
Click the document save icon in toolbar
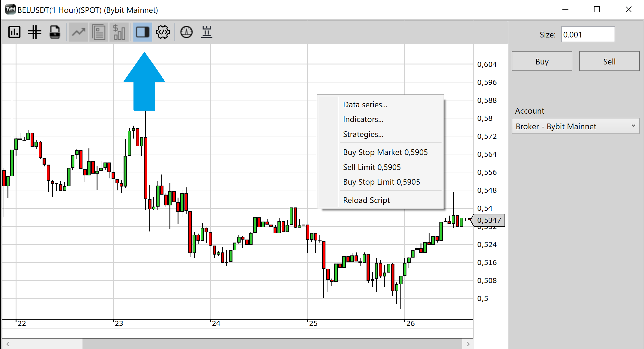coord(55,32)
